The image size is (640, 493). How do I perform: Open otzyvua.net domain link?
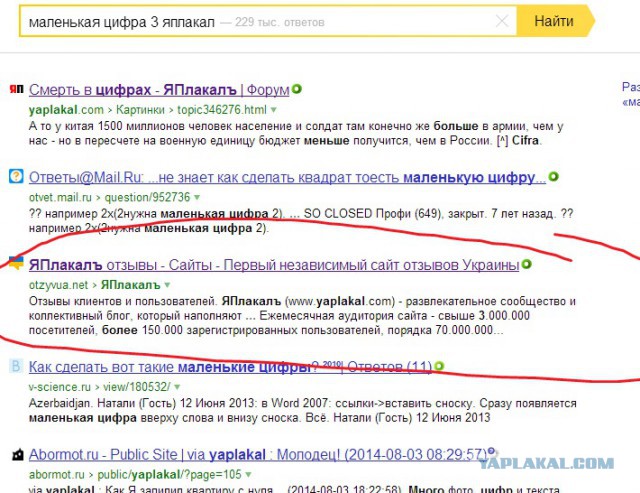[58, 285]
